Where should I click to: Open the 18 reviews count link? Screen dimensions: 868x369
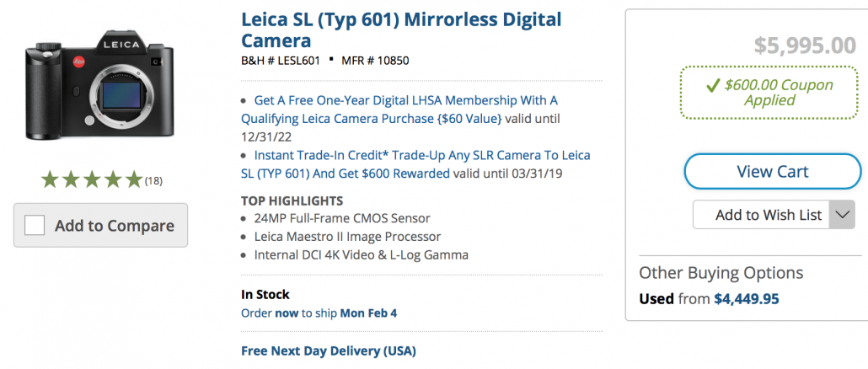click(153, 181)
